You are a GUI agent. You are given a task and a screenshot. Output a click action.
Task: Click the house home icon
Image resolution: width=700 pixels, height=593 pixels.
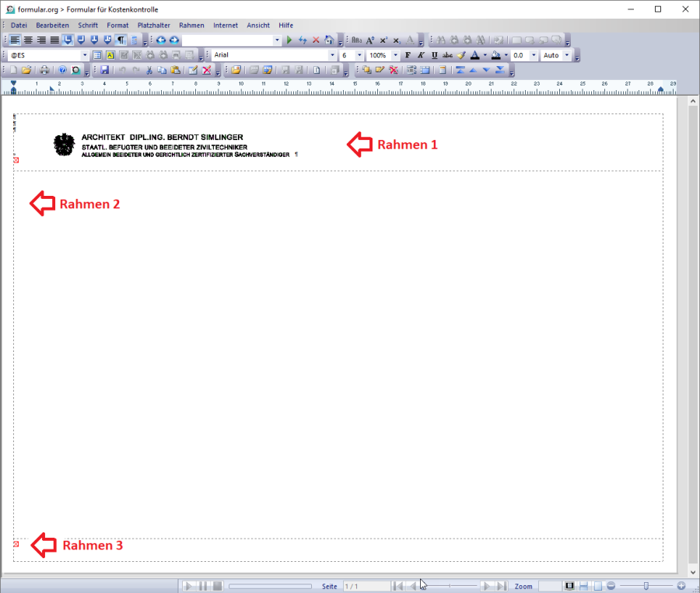(x=329, y=40)
